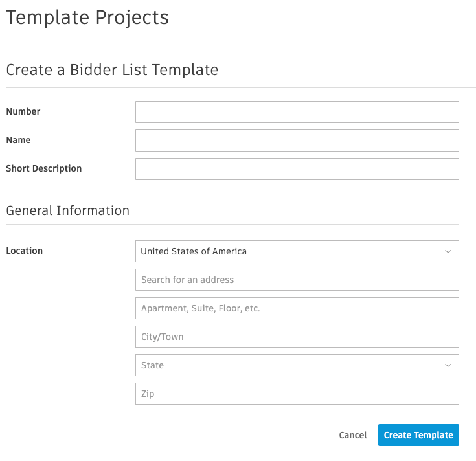
Task: Click the chevron arrow on the country selector
Action: tap(448, 251)
